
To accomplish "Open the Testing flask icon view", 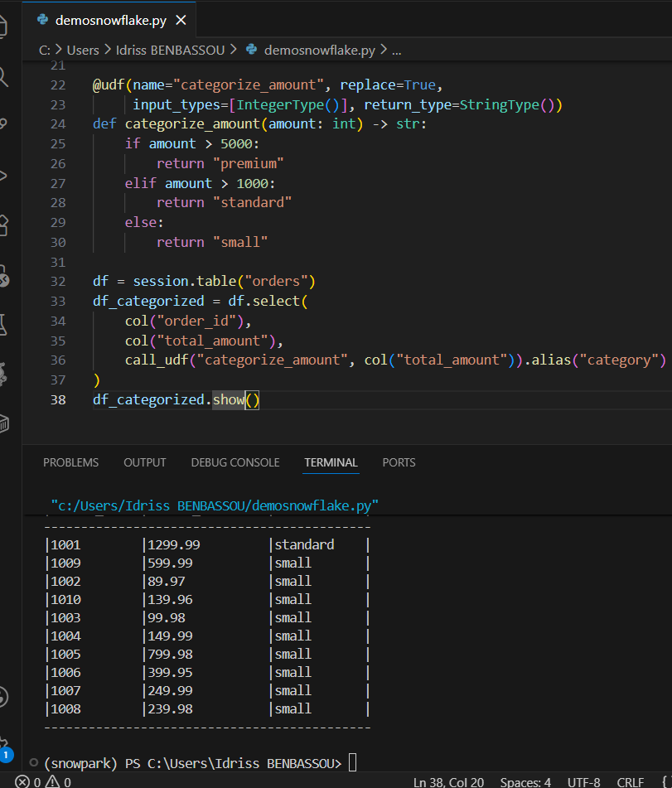I will pyautogui.click(x=3, y=324).
